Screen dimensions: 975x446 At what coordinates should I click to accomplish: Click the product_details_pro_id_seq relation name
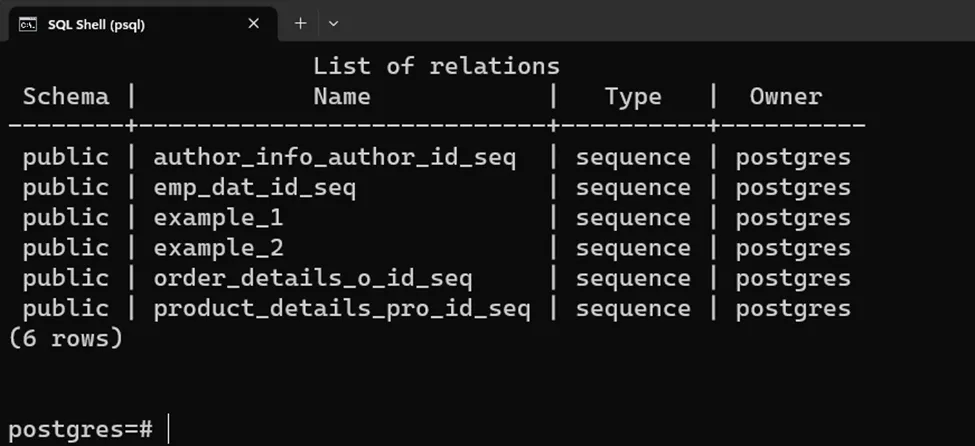tap(341, 307)
